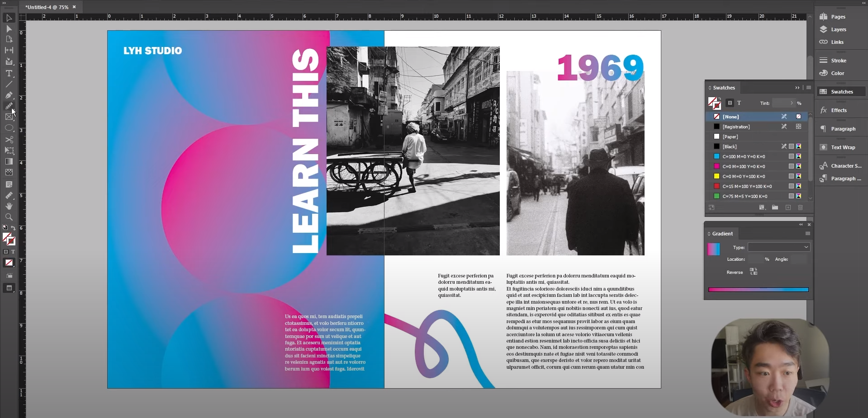The width and height of the screenshot is (868, 418).
Task: Open toolbar View Options button
Action: point(9,275)
